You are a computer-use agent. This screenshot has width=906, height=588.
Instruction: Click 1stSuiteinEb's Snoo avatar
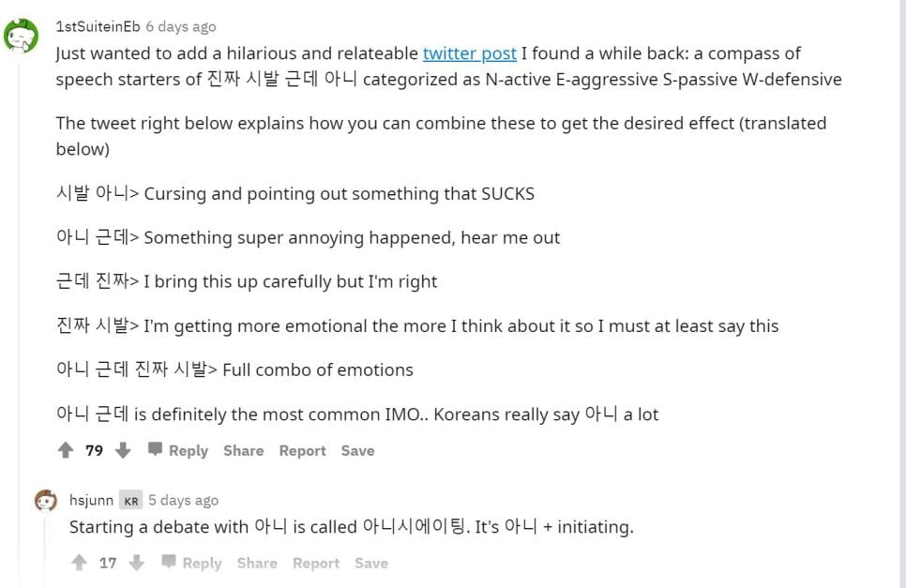[x=21, y=37]
